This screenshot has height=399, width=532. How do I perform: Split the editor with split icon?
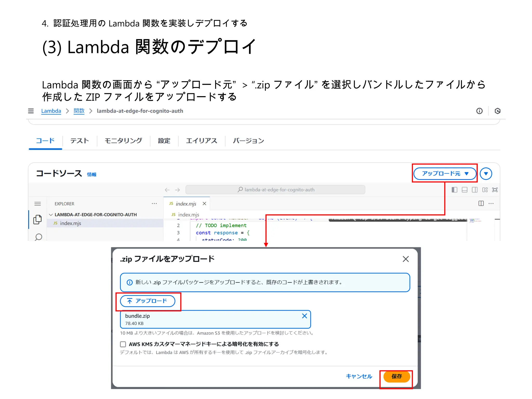[x=481, y=203]
